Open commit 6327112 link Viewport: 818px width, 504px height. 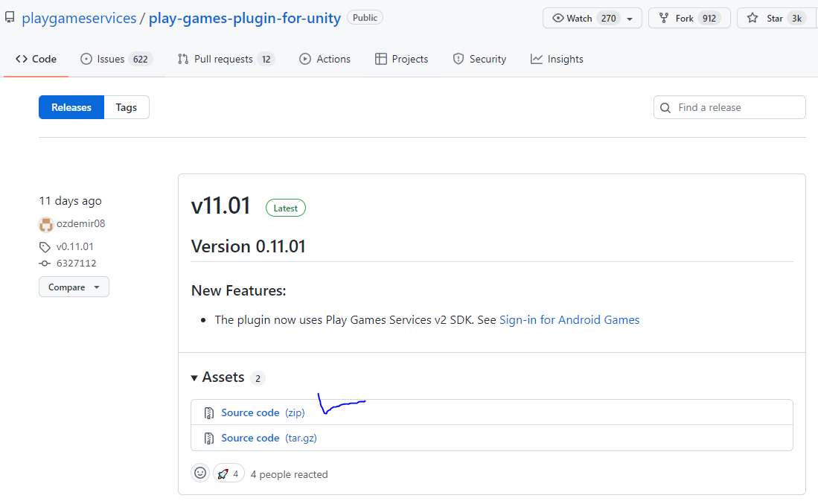[76, 264]
